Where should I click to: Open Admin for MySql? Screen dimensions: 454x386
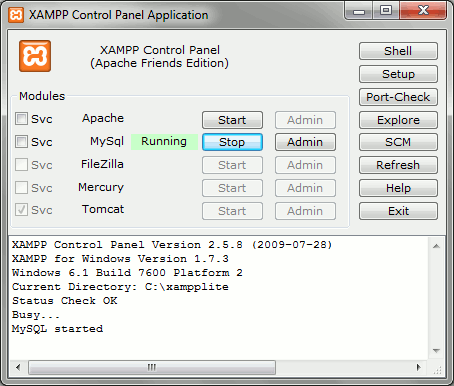tap(305, 142)
